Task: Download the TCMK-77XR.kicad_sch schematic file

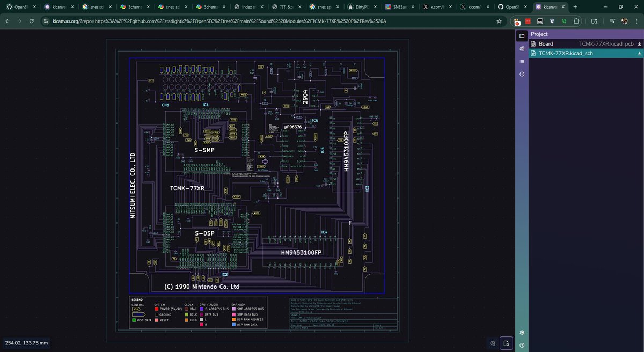Action: pyautogui.click(x=639, y=53)
